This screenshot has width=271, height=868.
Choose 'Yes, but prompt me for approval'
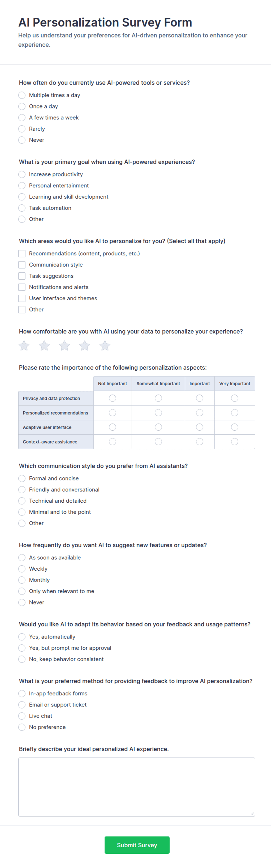pos(22,648)
